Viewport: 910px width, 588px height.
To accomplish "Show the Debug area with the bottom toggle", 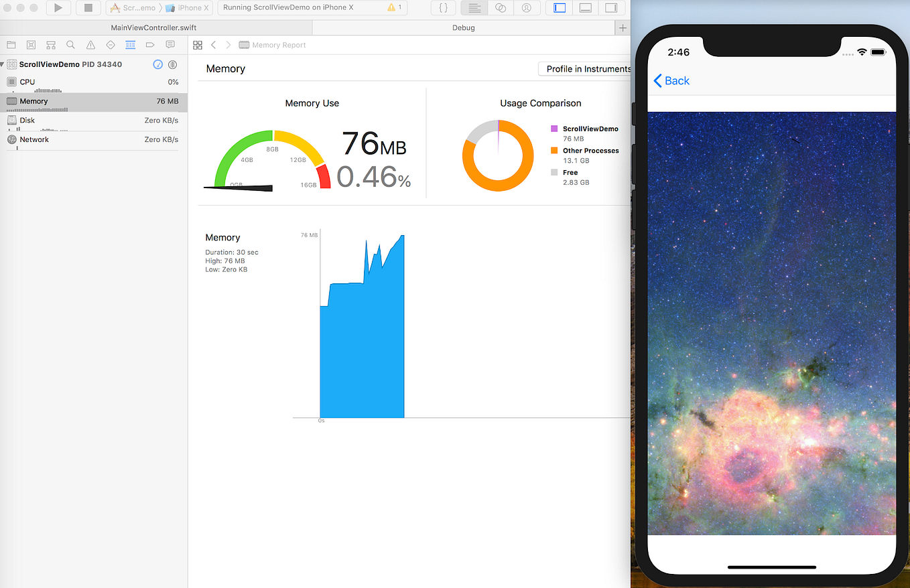I will click(x=586, y=8).
